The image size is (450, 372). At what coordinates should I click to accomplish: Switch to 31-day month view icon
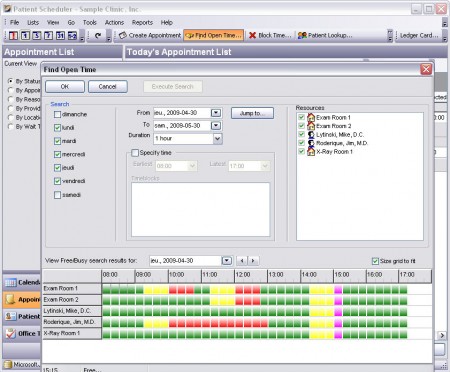[x=60, y=35]
